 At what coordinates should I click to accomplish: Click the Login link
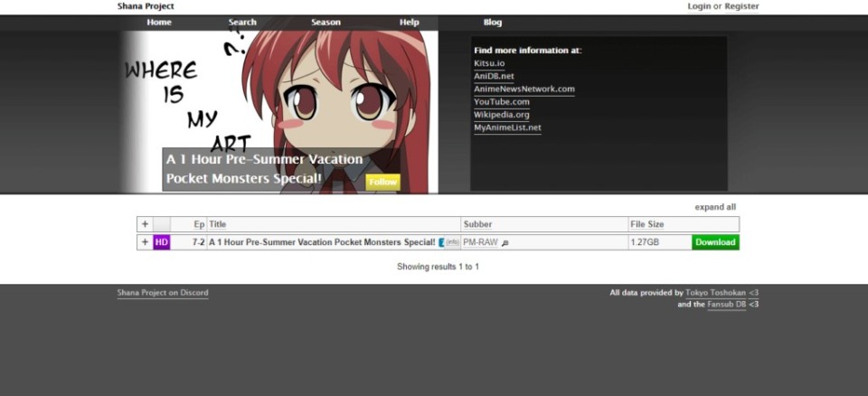699,6
